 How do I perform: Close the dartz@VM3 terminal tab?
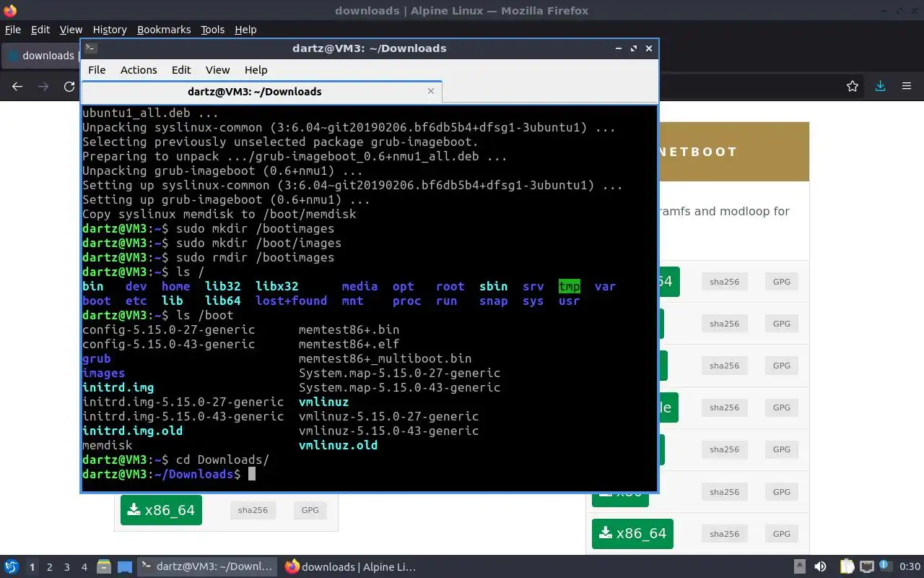(431, 91)
